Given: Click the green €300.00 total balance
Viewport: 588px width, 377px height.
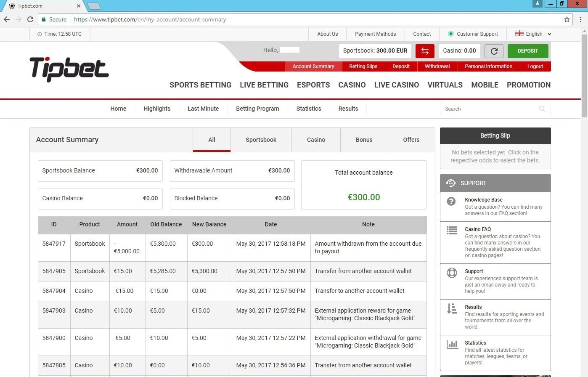Looking at the screenshot, I should point(364,197).
